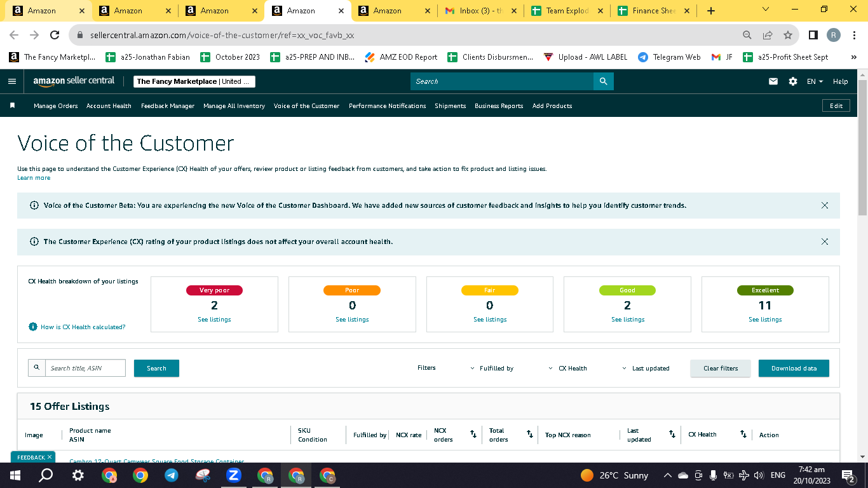868x488 pixels.
Task: Open the Manage All Inventory menu item
Action: [x=234, y=106]
